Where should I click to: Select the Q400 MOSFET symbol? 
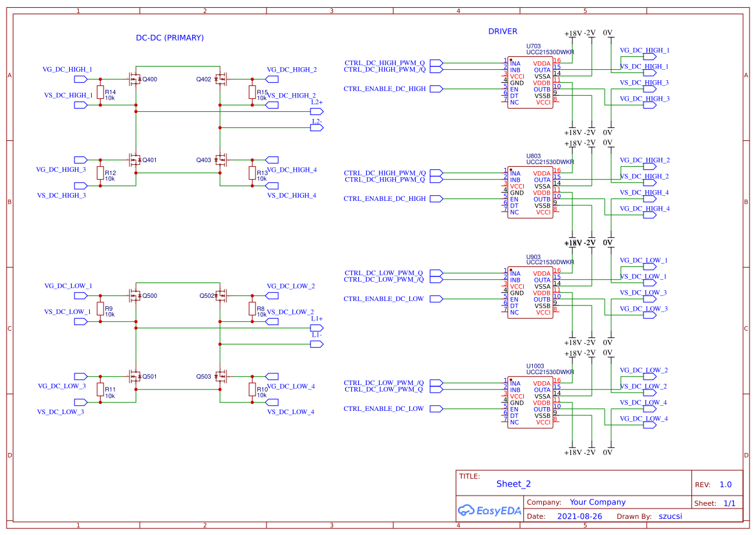[136, 79]
